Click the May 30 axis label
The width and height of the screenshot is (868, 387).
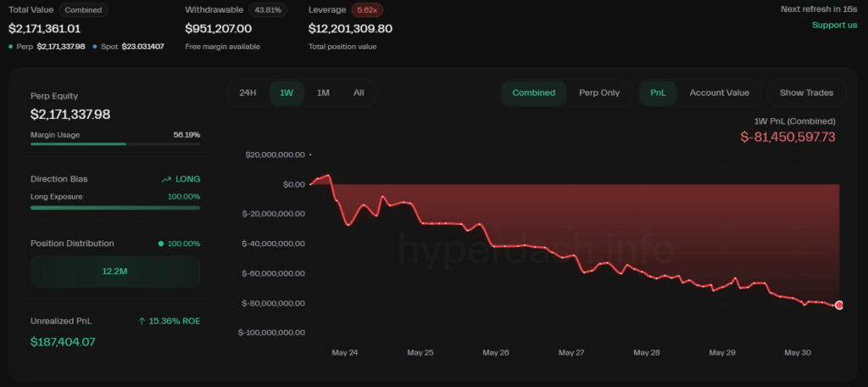click(x=798, y=352)
